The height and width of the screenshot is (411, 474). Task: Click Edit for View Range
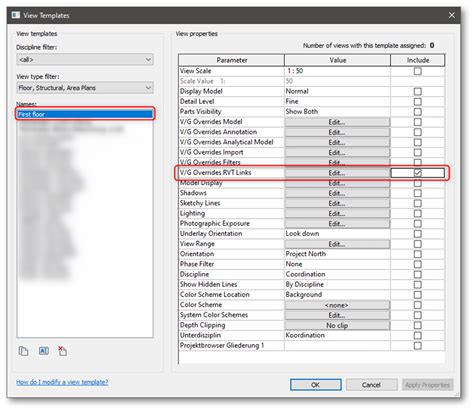pyautogui.click(x=337, y=244)
